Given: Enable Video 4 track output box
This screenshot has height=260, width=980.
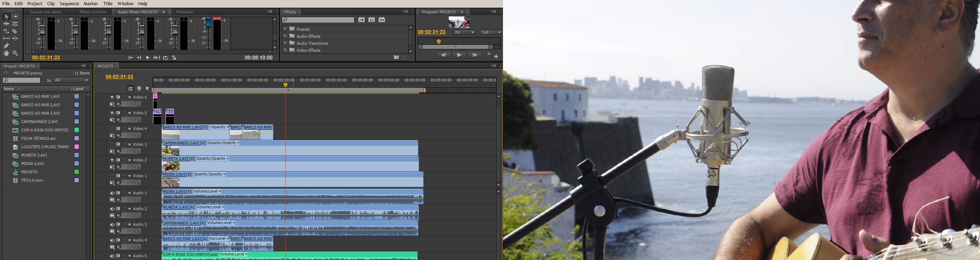Looking at the screenshot, I should click(112, 129).
